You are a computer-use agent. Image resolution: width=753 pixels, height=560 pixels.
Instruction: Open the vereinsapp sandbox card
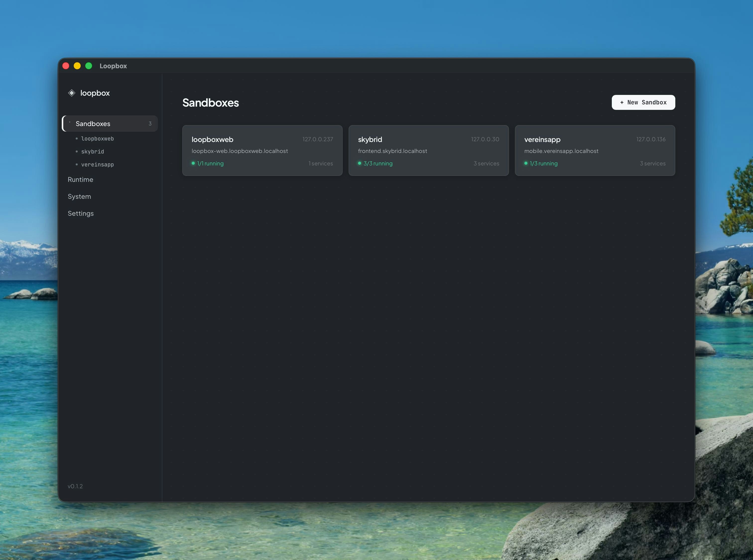point(595,150)
